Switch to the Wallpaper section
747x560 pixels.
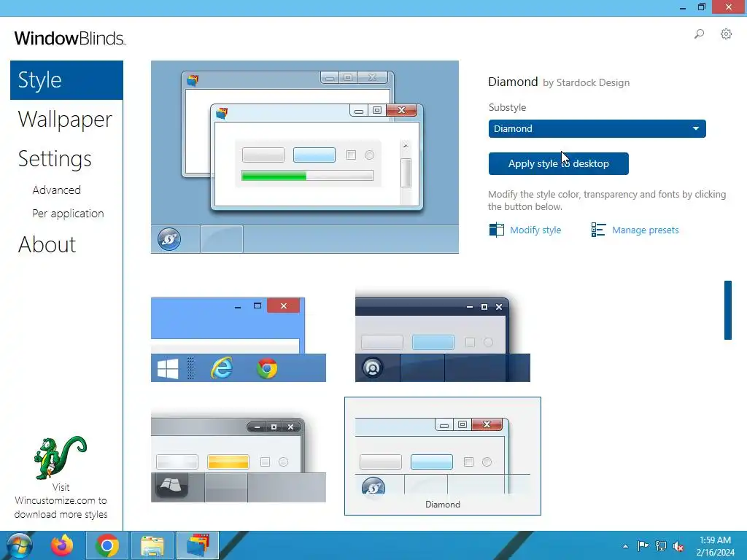(65, 120)
